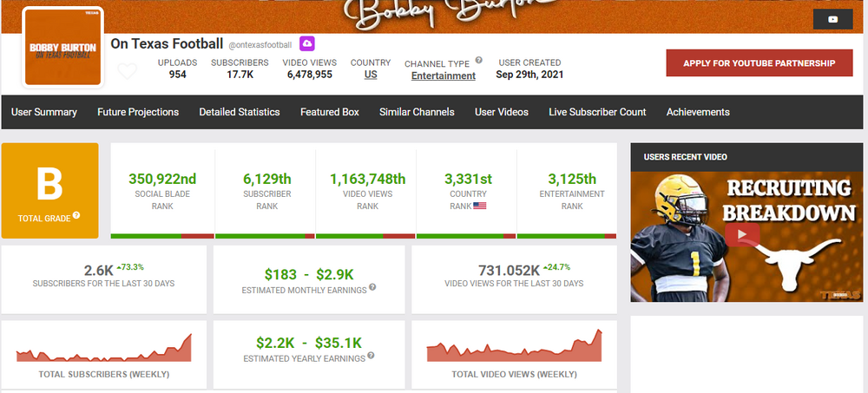Viewport: 868px width, 393px height.
Task: Click the US flag icon under Country Rank
Action: [481, 206]
